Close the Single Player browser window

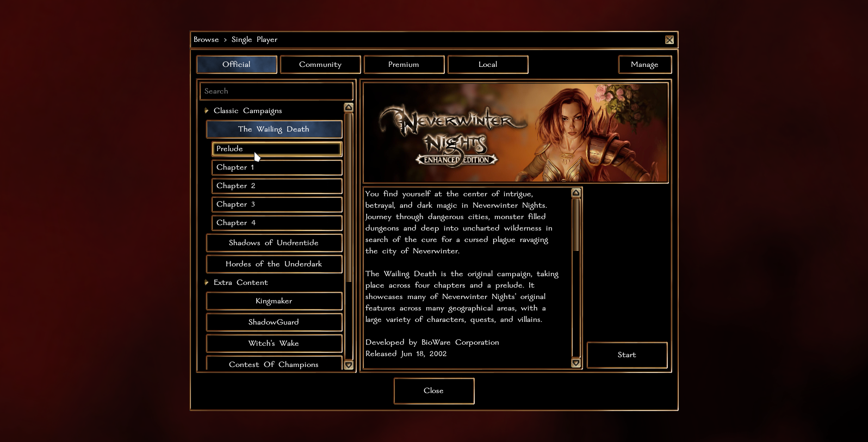click(669, 40)
